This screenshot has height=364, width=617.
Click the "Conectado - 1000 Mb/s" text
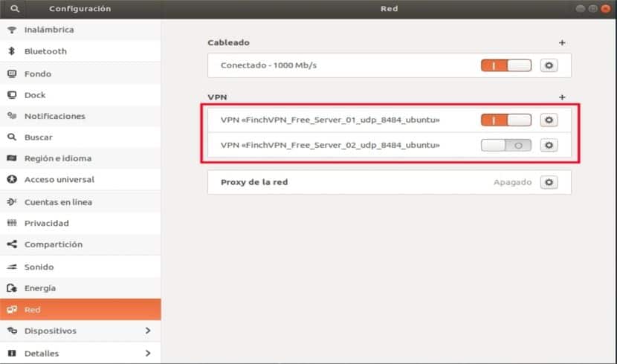point(268,65)
